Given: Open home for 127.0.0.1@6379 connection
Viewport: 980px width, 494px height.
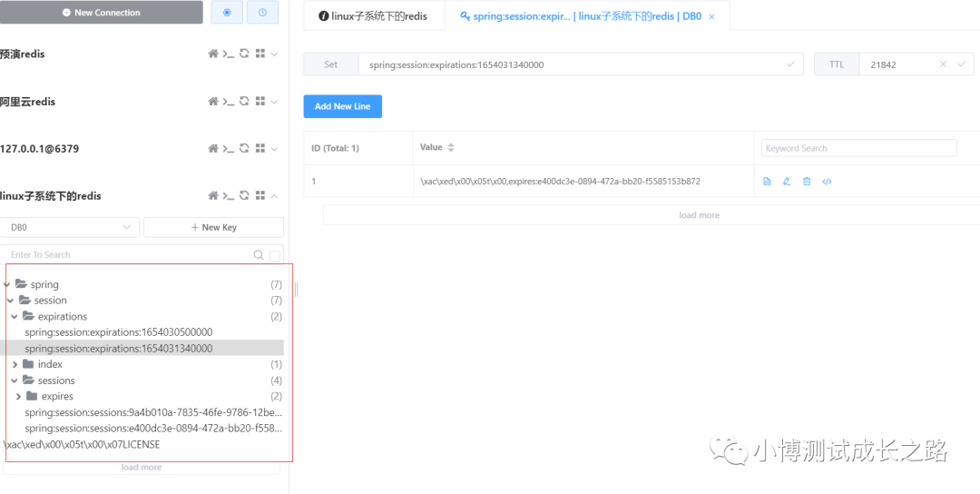Looking at the screenshot, I should tap(213, 149).
